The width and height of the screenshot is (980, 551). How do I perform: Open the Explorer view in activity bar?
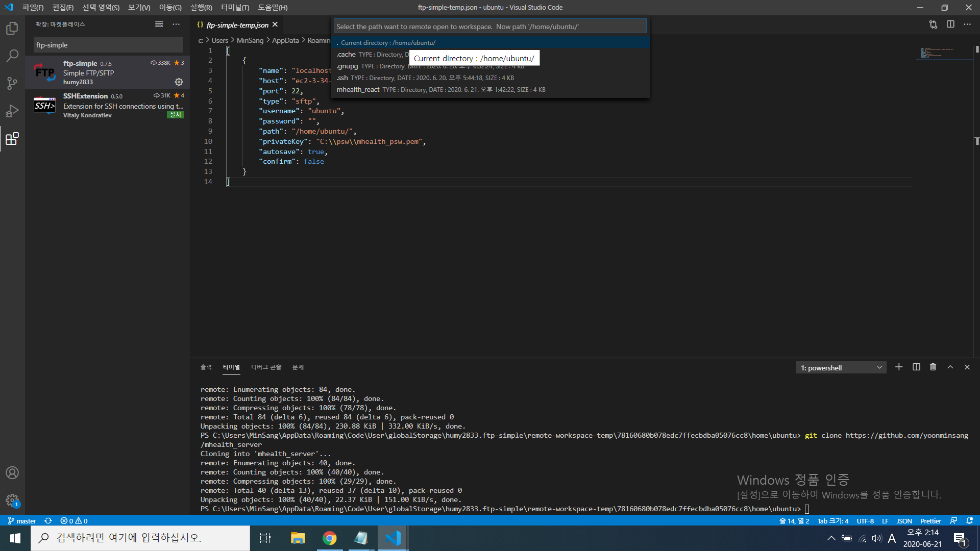(12, 29)
